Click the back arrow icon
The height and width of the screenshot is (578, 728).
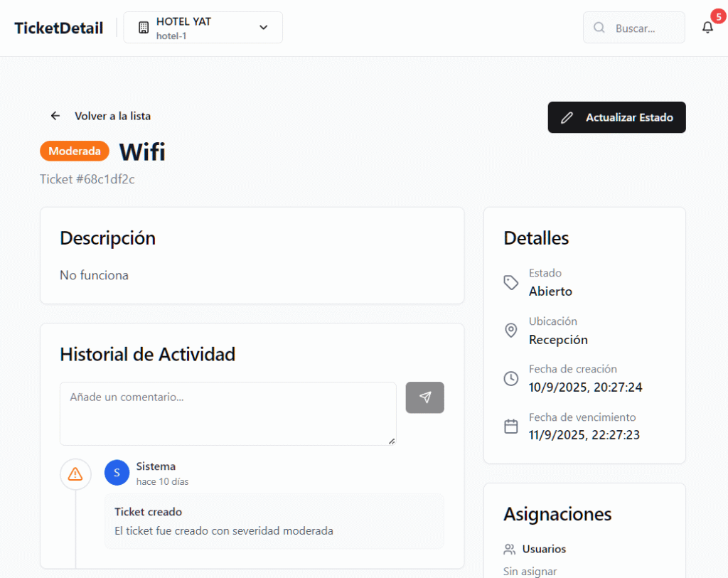55,116
